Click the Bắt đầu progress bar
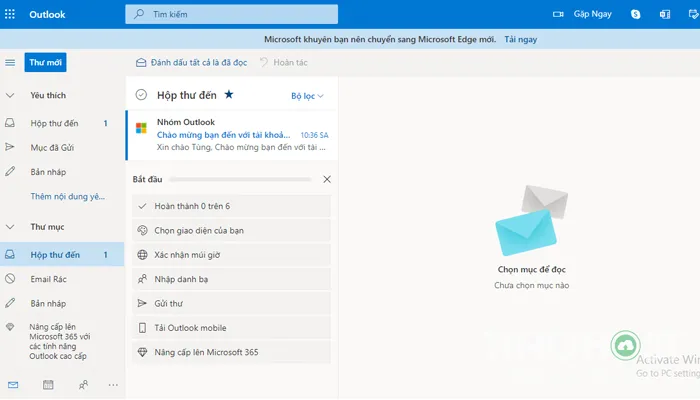 pos(240,179)
